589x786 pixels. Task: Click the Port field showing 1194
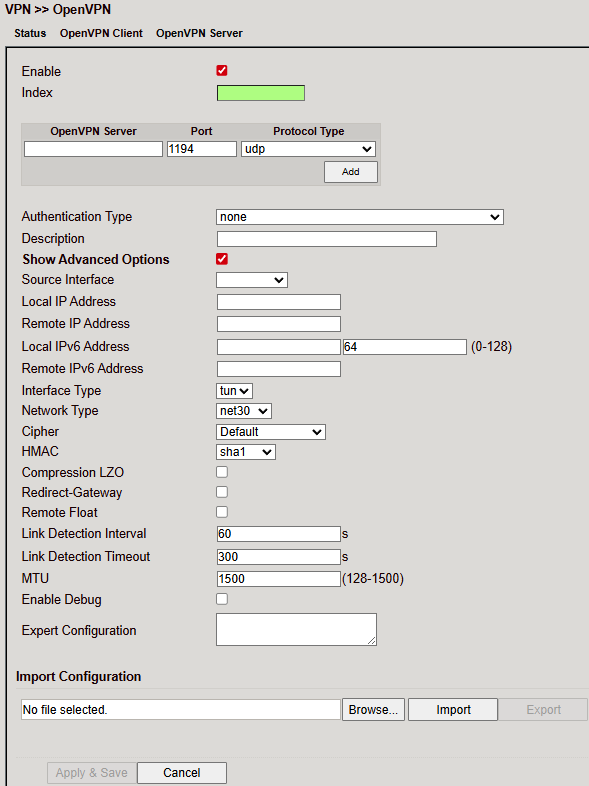(x=202, y=149)
